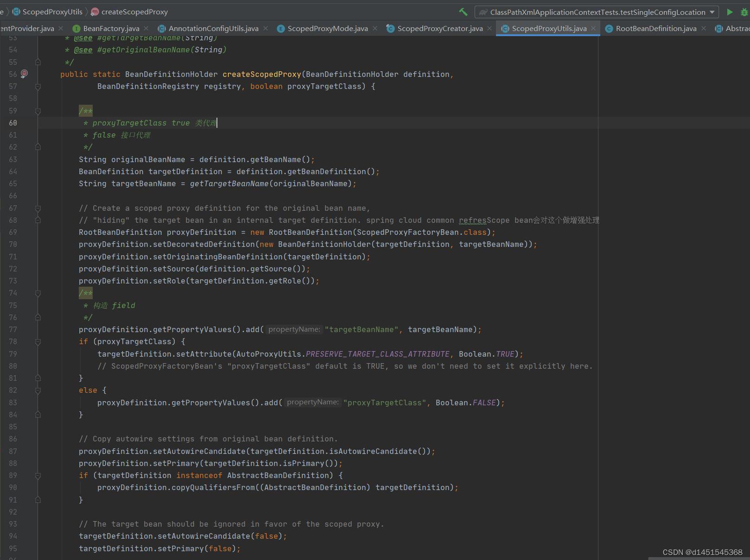Collapse the line comment fold at line 67
Viewport: 750px width, 560px height.
pos(38,208)
